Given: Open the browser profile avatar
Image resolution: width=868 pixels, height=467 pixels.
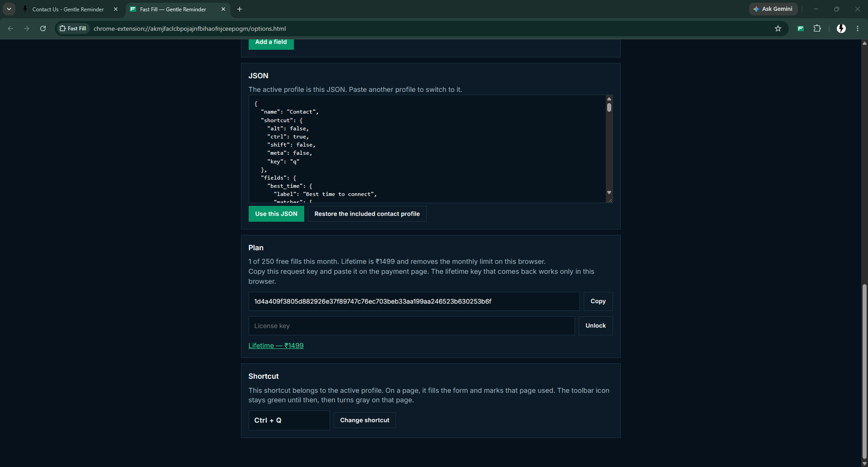Looking at the screenshot, I should (x=841, y=29).
